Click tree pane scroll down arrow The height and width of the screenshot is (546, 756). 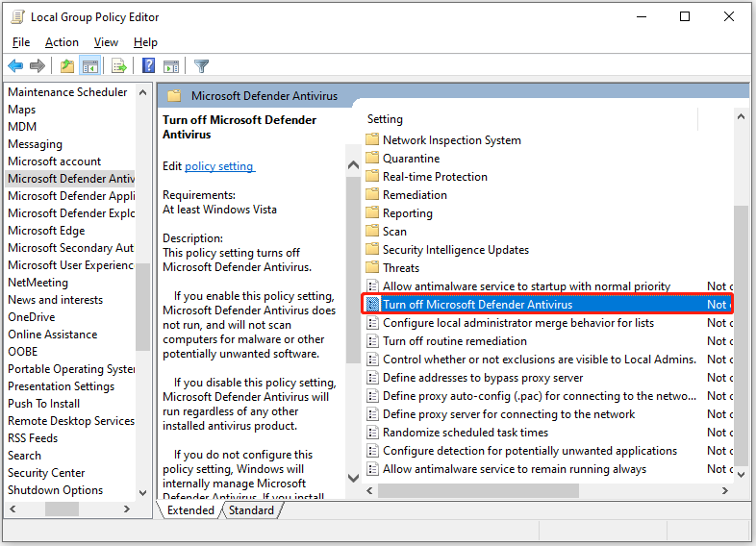(142, 492)
